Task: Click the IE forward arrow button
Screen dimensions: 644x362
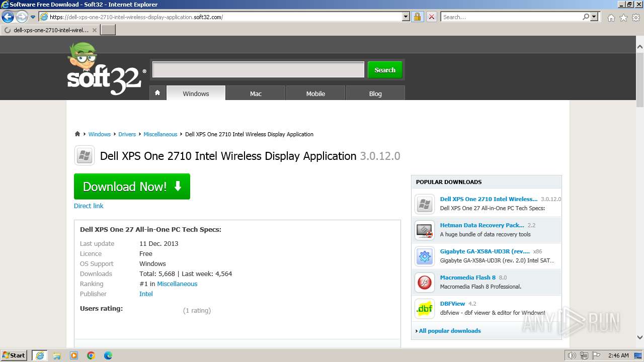Action: [x=21, y=17]
